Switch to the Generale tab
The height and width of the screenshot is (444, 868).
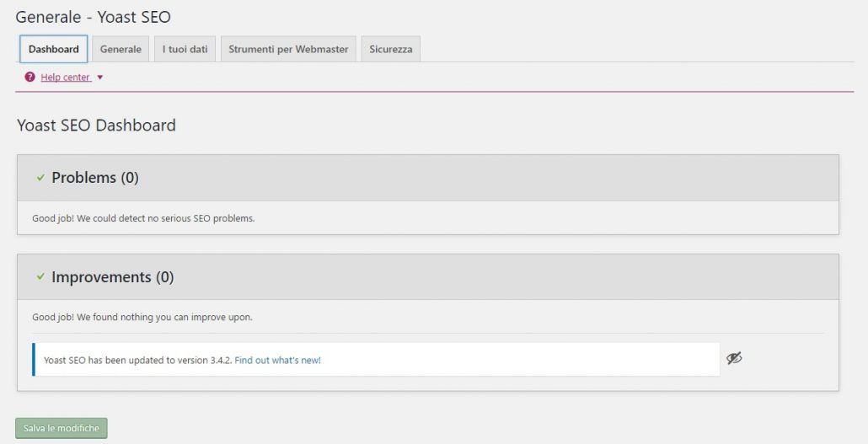click(x=121, y=49)
